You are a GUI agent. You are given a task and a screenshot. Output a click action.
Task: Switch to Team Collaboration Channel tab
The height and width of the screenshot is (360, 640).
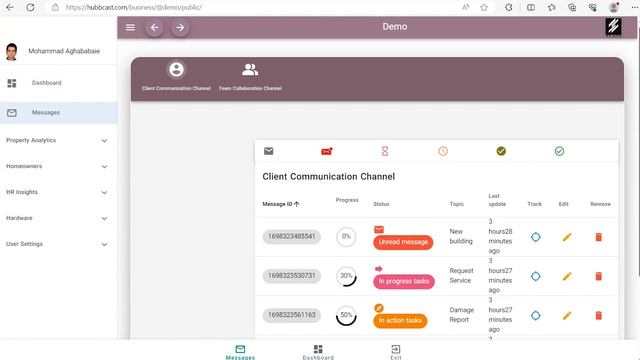pyautogui.click(x=250, y=76)
